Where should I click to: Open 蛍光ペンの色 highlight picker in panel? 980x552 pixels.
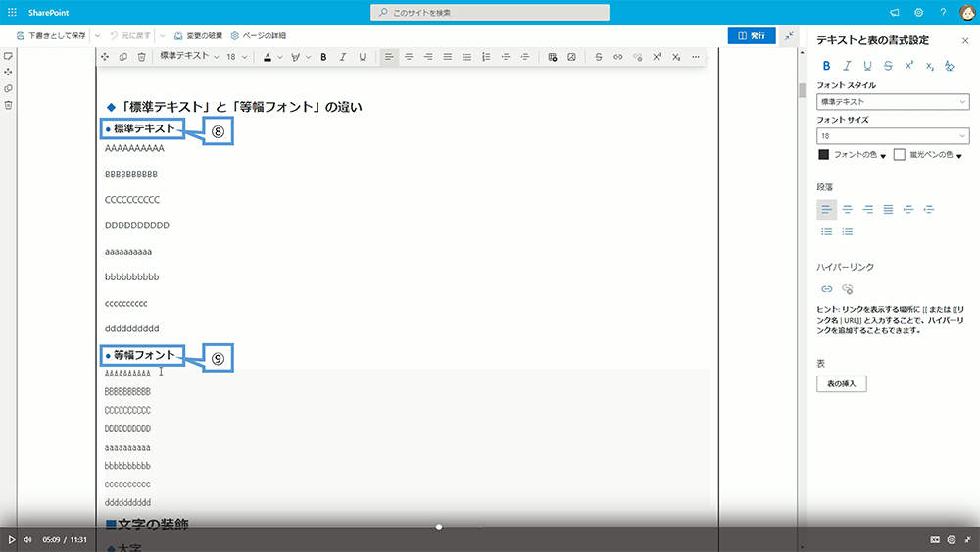(927, 154)
